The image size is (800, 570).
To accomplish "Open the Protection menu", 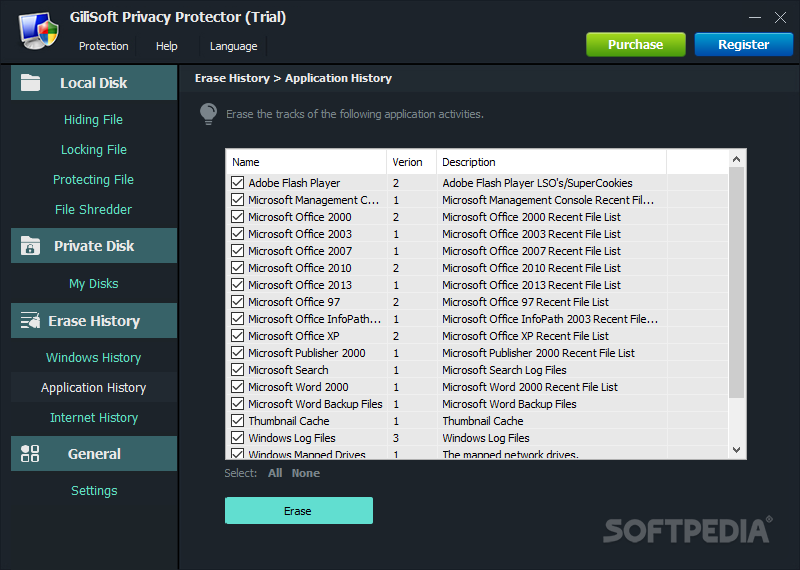I will click(104, 46).
